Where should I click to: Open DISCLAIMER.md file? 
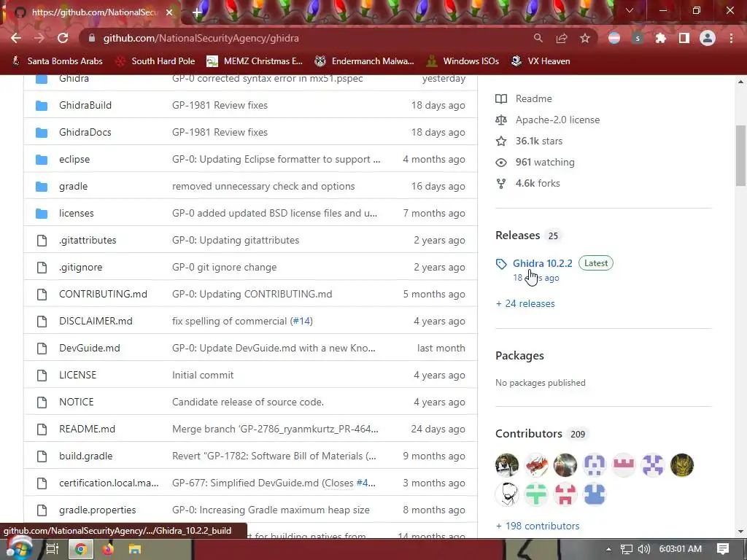(96, 322)
